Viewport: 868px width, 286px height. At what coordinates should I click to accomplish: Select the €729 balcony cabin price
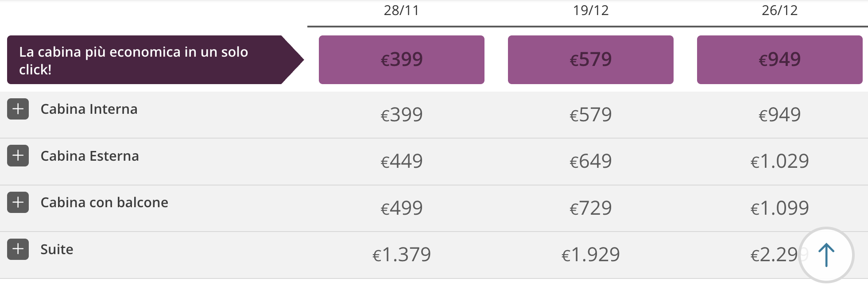[x=591, y=208]
